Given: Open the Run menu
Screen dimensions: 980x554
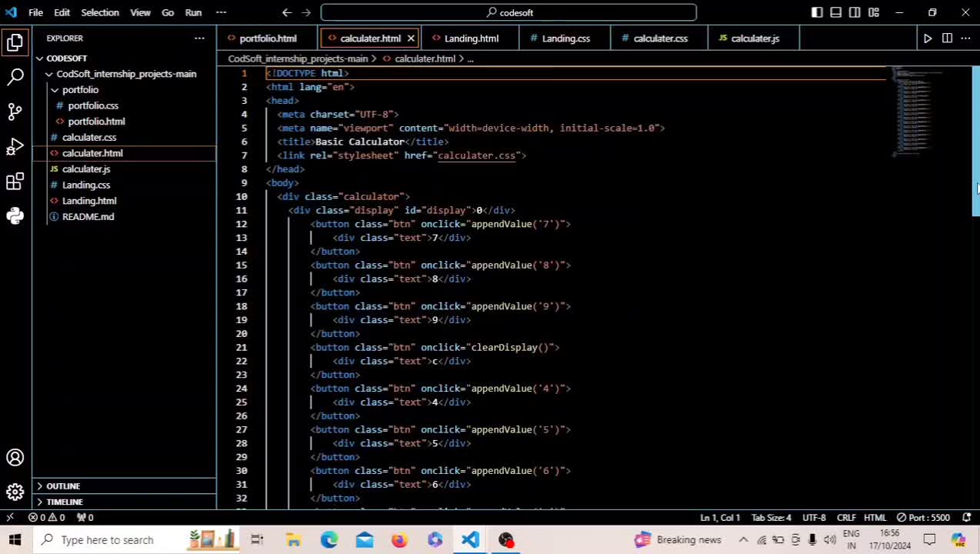Looking at the screenshot, I should pyautogui.click(x=193, y=12).
